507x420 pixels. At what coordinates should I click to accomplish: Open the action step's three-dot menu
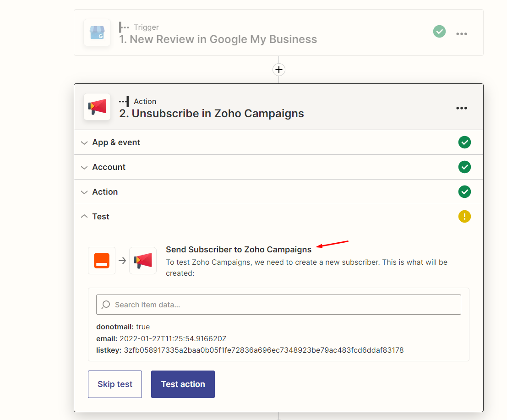tap(461, 108)
